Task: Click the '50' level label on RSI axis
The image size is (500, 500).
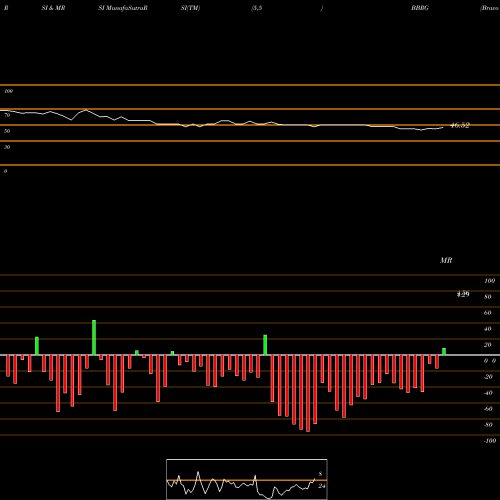Action: coord(7,131)
